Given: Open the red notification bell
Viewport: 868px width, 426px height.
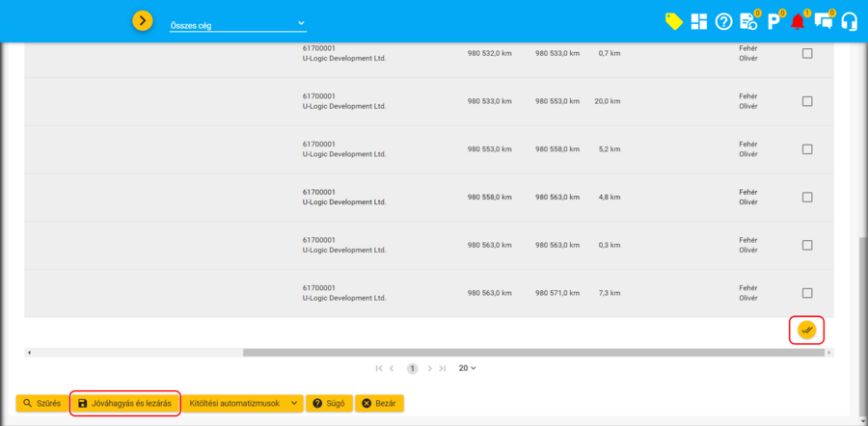Looking at the screenshot, I should point(798,21).
